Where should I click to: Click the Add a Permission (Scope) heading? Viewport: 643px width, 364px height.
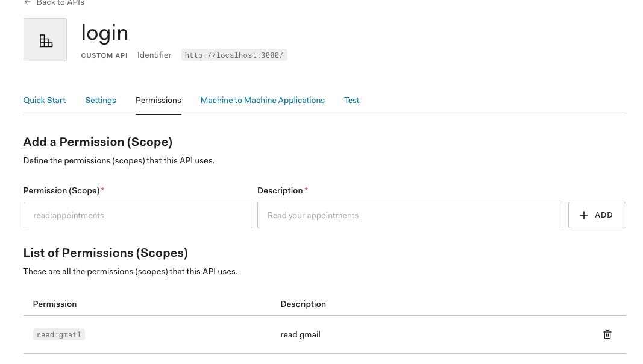pos(98,142)
